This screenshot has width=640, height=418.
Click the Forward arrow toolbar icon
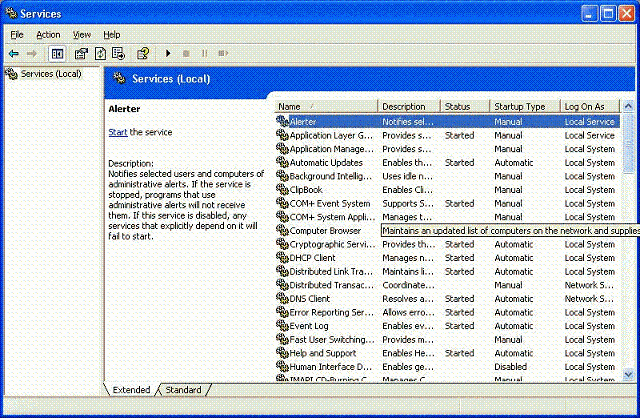(31, 53)
